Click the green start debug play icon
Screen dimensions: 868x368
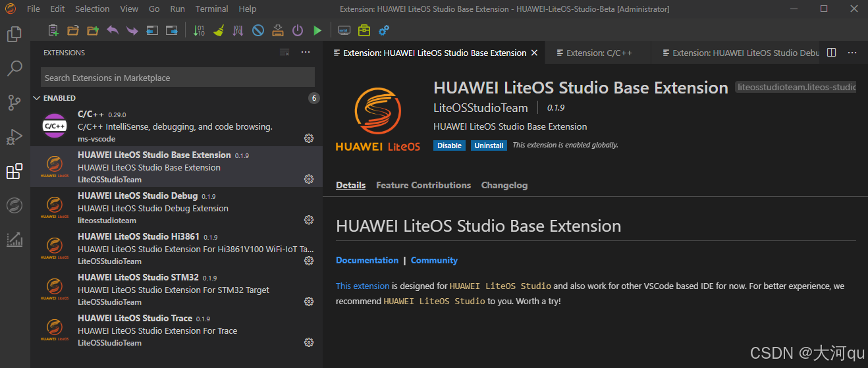coord(317,30)
